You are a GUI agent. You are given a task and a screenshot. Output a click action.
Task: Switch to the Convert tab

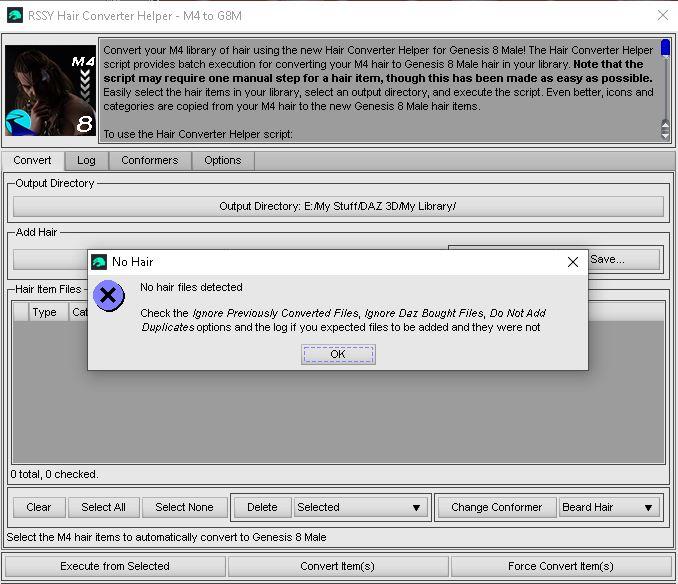(32, 160)
